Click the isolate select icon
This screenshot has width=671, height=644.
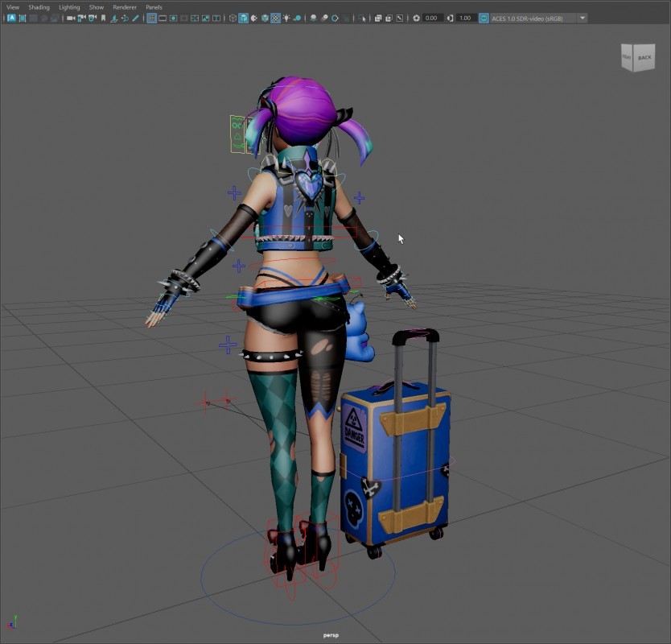362,18
